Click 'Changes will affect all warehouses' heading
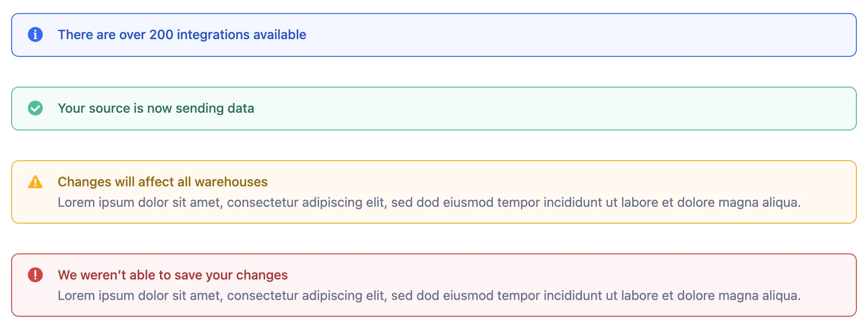868x327 pixels. (x=162, y=182)
